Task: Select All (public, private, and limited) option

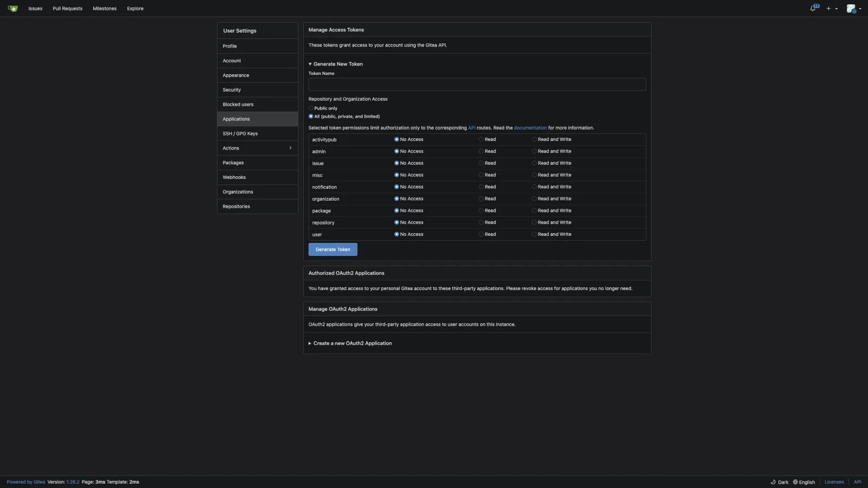Action: [311, 117]
